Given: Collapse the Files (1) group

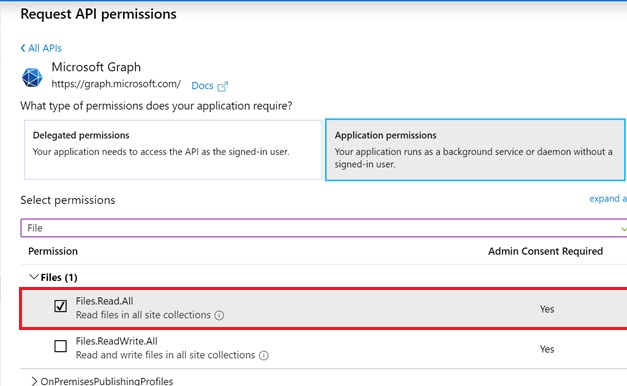Looking at the screenshot, I should click(x=34, y=277).
